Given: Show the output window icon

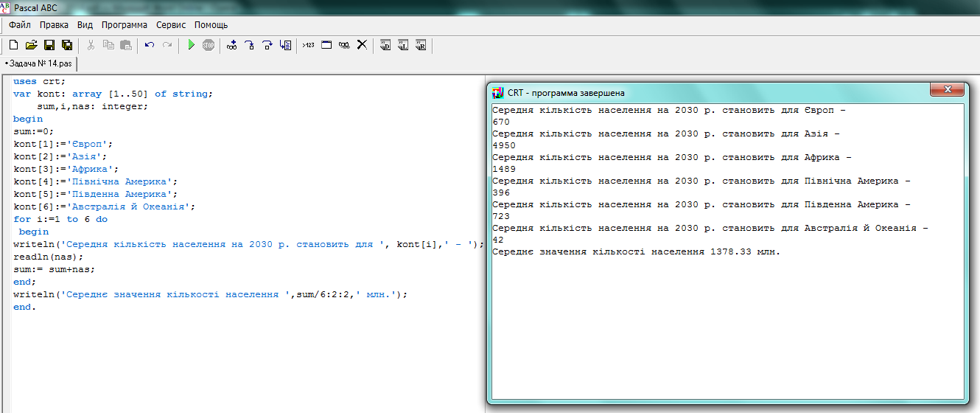Looking at the screenshot, I should pos(326,45).
